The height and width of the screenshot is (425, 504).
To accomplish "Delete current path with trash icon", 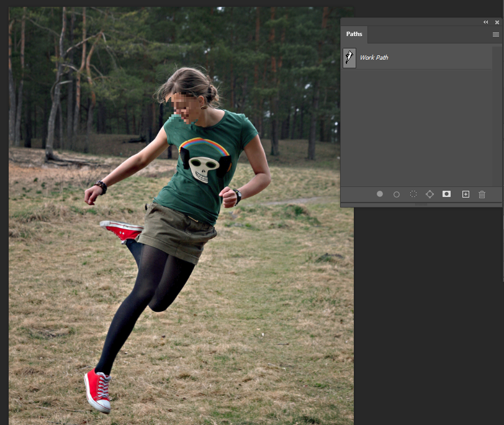I will [x=482, y=194].
